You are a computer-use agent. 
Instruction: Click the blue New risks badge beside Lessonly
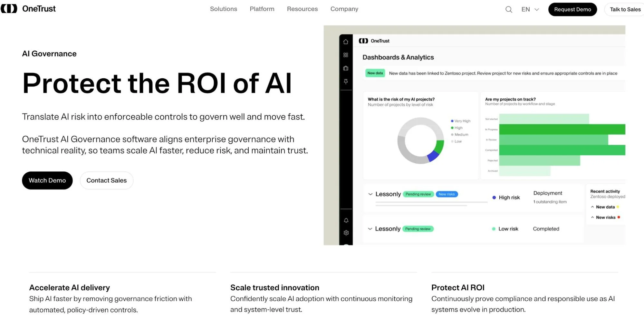(447, 194)
